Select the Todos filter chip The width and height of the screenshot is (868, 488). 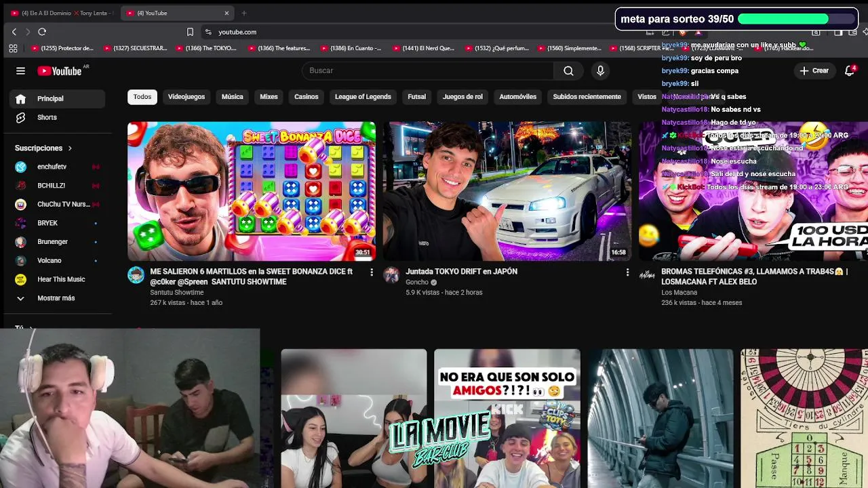142,97
